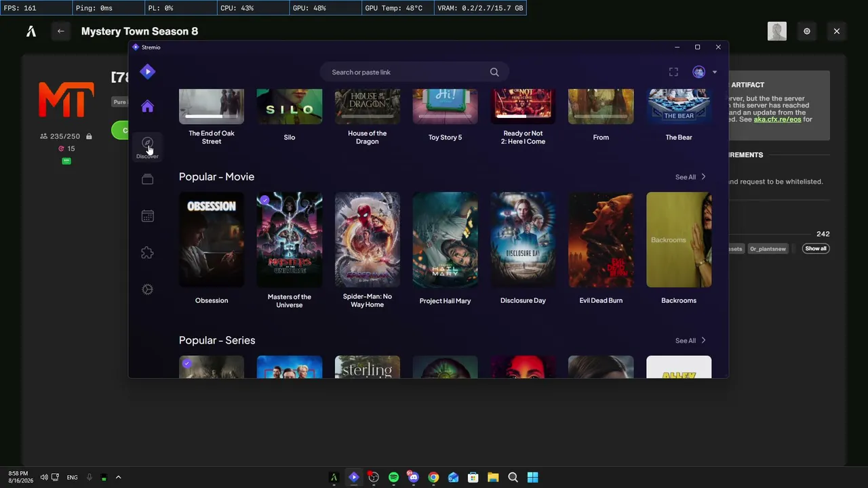Click the Mystery Town MT server logo

point(66,100)
